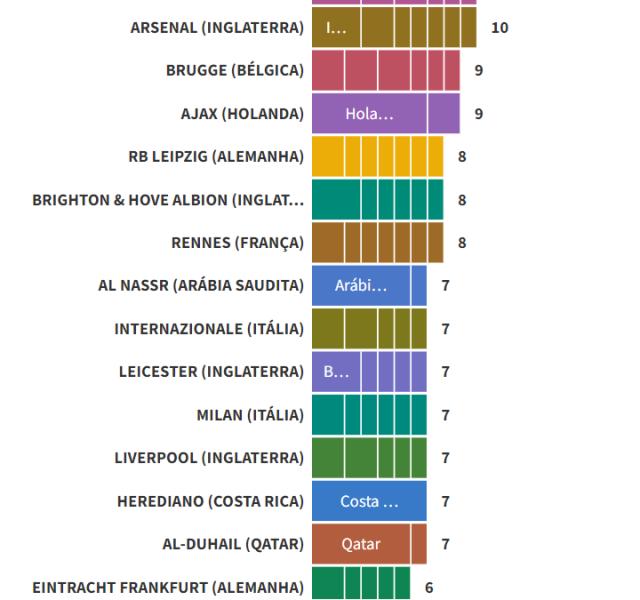Click the 'Qatar' segment of Al-Duhail bar
640x600 pixels.
pyautogui.click(x=361, y=544)
